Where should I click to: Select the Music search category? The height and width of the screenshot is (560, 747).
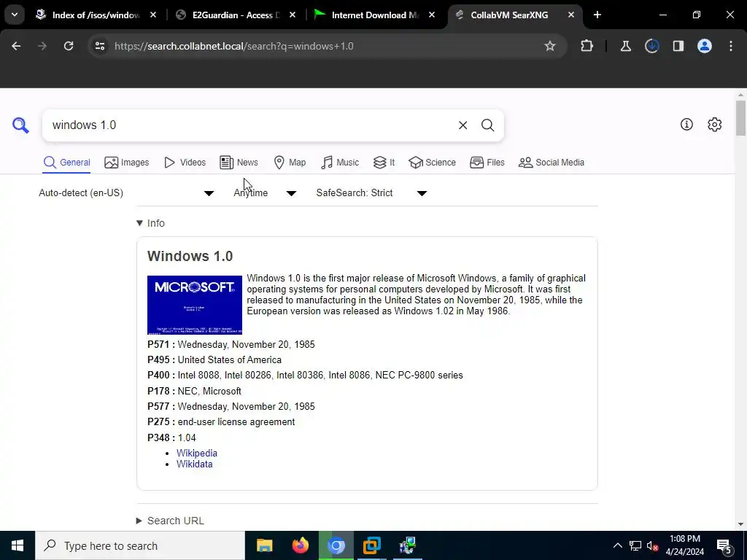(x=340, y=163)
